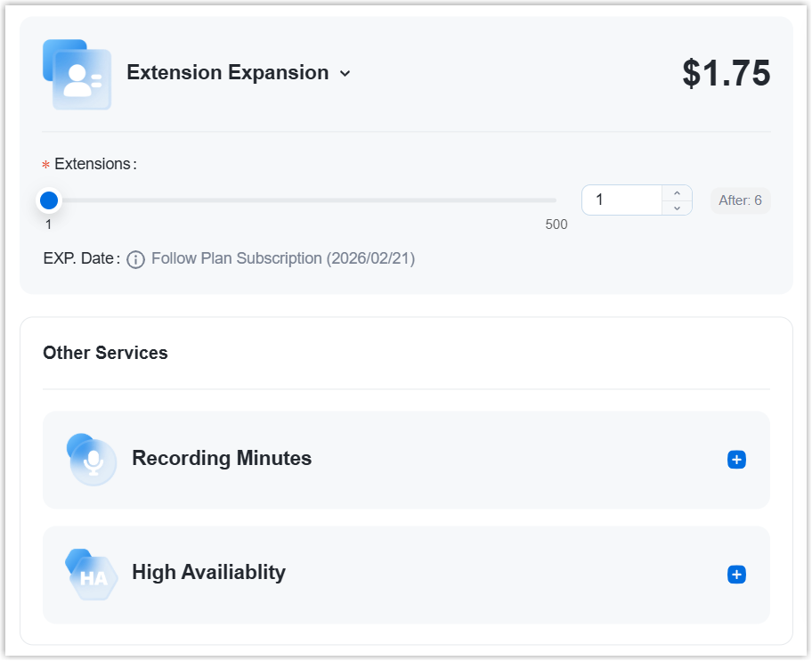Screen dimensions: 812x661
Task: Click the Recording Minutes label
Action: pos(222,459)
